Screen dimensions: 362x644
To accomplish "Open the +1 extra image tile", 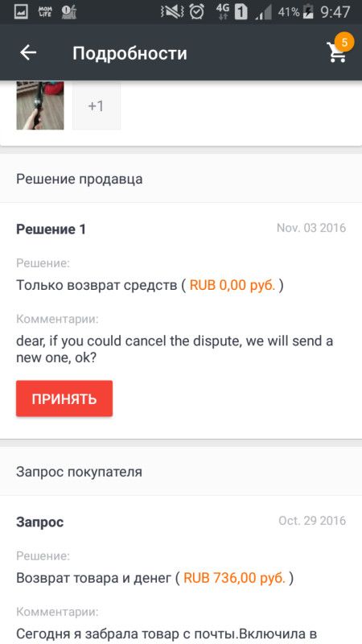I will point(97,106).
